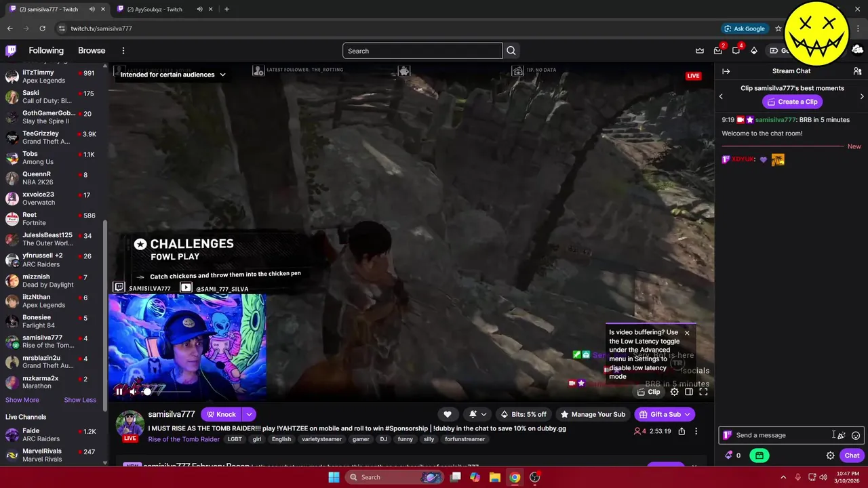Viewport: 868px width, 488px height.
Task: Toggle the follow heart button
Action: point(447,414)
